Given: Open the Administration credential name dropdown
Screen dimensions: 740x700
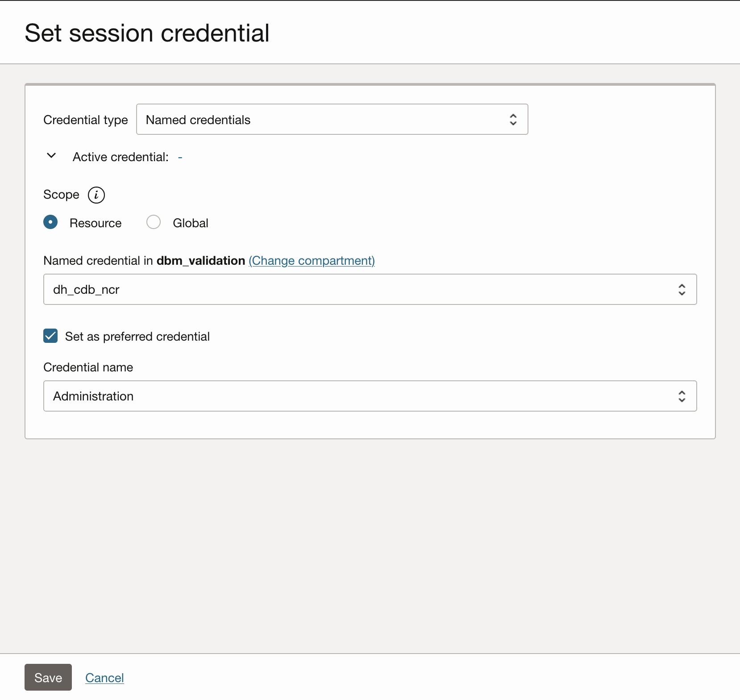Looking at the screenshot, I should [357, 396].
